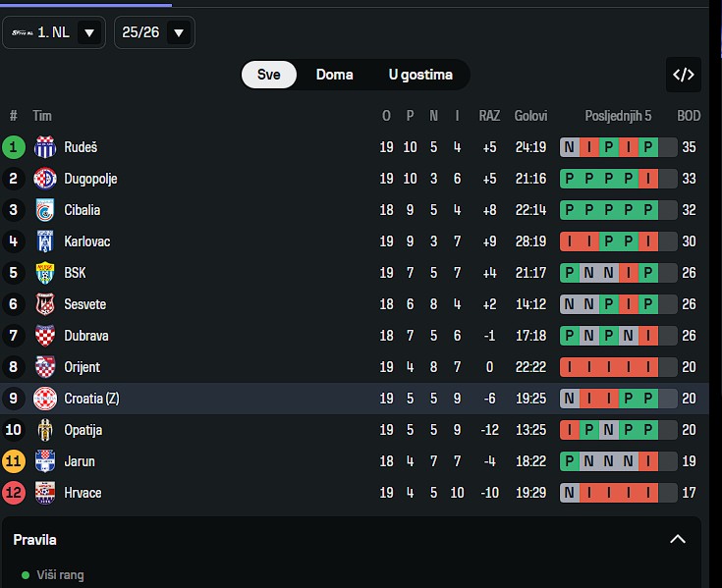
Task: Click the Karlovac club crest icon
Action: click(x=45, y=241)
